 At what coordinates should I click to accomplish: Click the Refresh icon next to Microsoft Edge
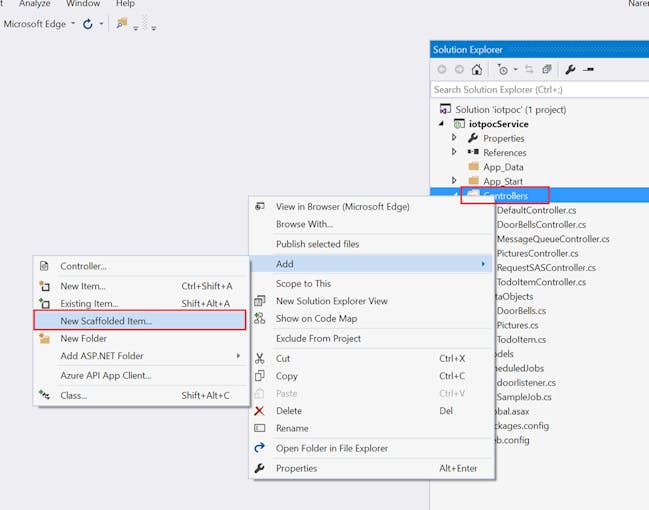(x=88, y=24)
